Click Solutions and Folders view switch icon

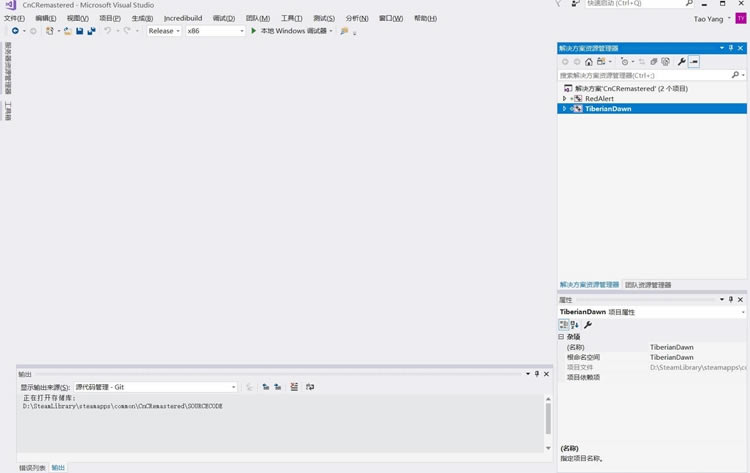click(x=601, y=62)
